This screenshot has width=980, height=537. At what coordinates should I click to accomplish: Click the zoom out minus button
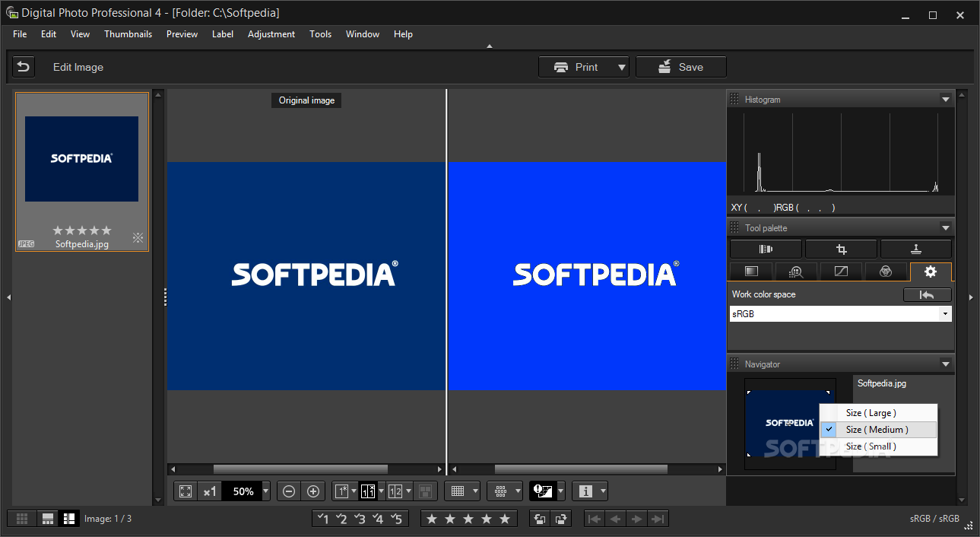click(x=289, y=491)
